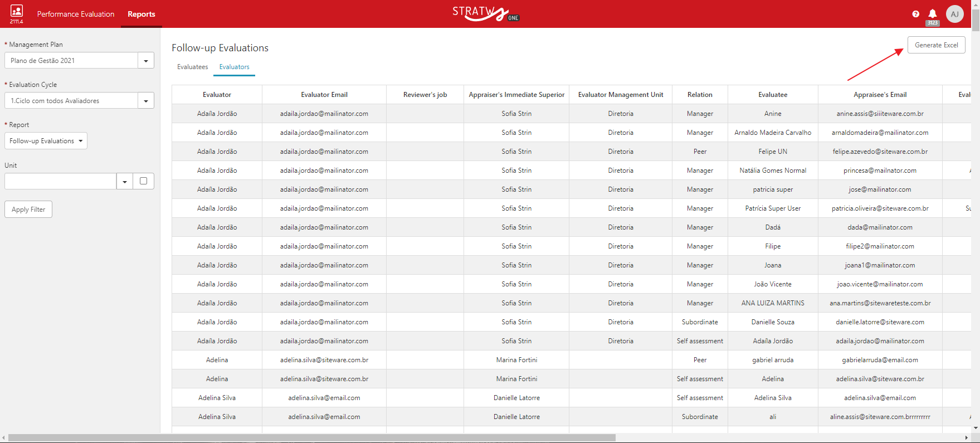Click Danielle Latorre in the ali row

pyautogui.click(x=516, y=417)
